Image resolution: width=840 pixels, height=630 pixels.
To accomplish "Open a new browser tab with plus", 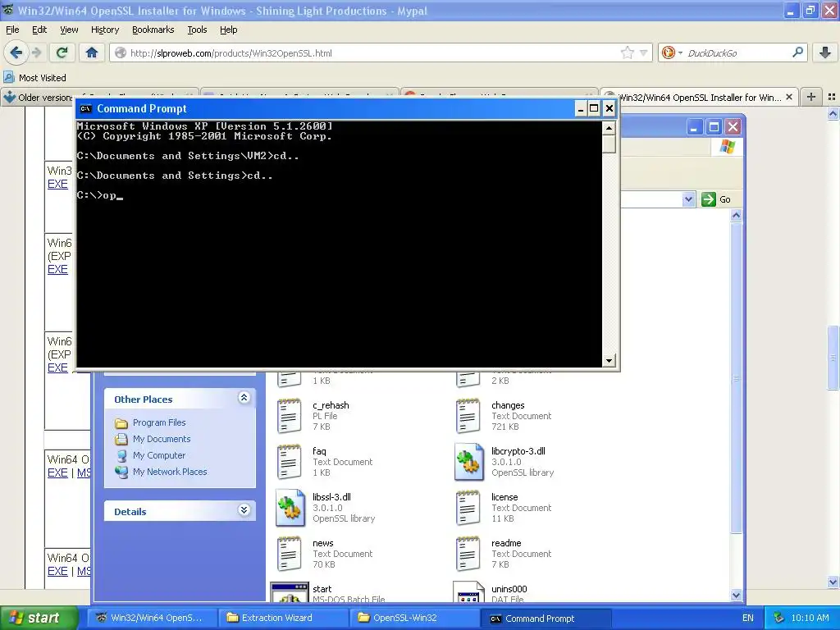I will pyautogui.click(x=811, y=97).
